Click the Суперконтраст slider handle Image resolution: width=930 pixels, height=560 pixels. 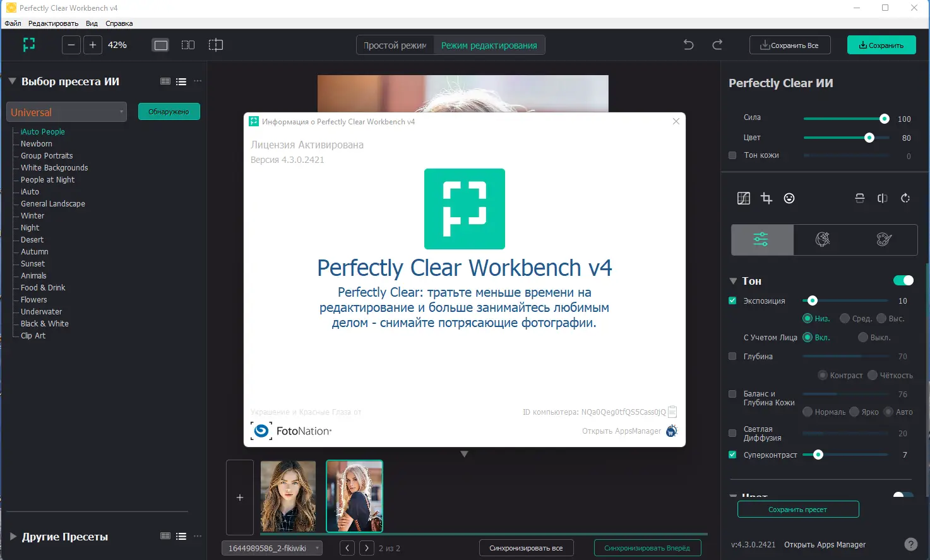[x=818, y=455]
